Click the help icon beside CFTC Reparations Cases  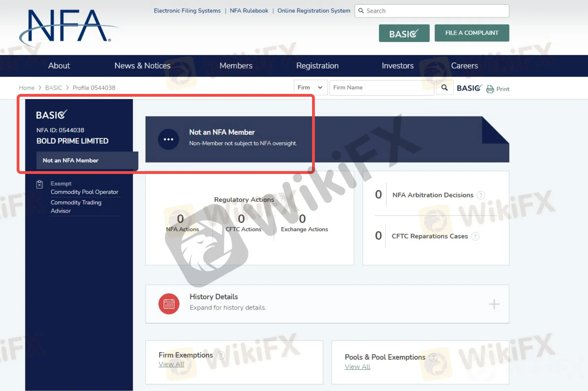(x=475, y=236)
